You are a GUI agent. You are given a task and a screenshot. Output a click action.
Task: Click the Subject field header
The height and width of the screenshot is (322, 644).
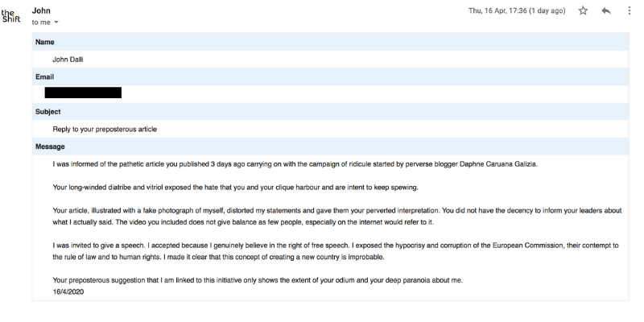pos(48,111)
